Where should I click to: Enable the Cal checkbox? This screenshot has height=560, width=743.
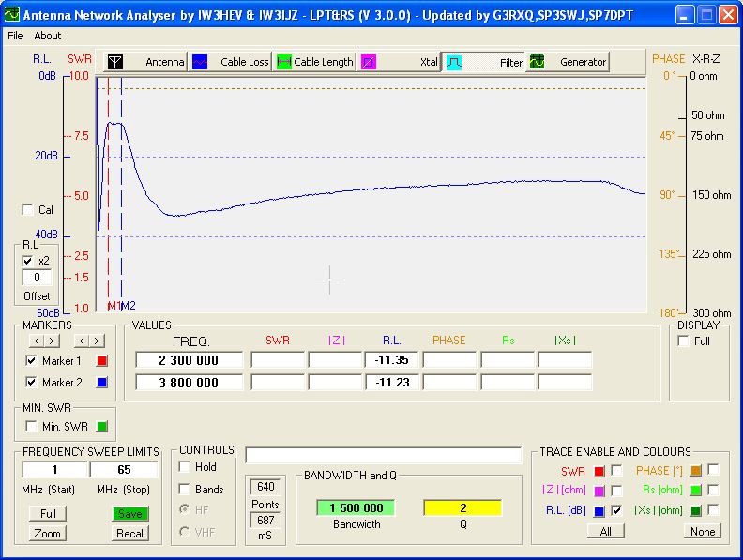[x=27, y=210]
